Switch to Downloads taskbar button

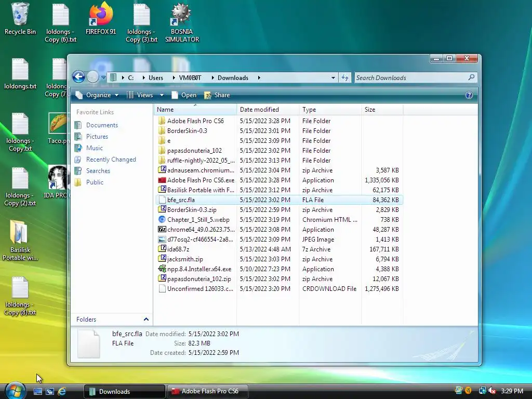click(x=125, y=391)
